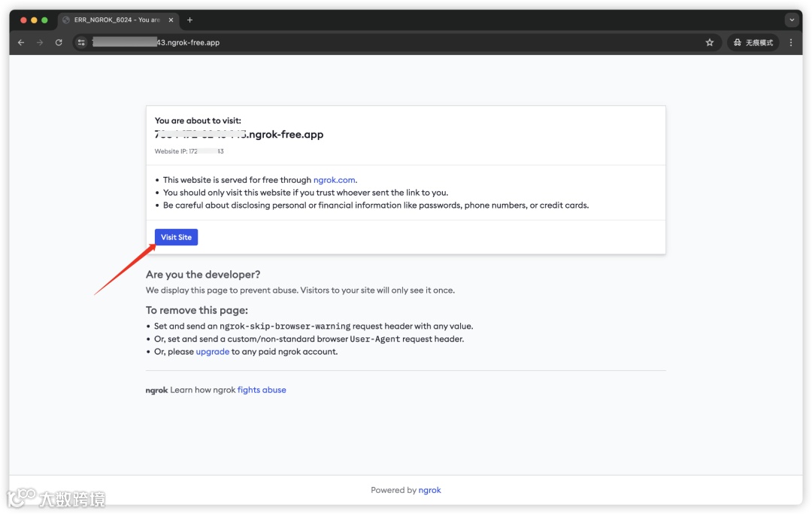Click the incognito mode (无痕模式) indicator
The image size is (812, 514).
tap(753, 43)
